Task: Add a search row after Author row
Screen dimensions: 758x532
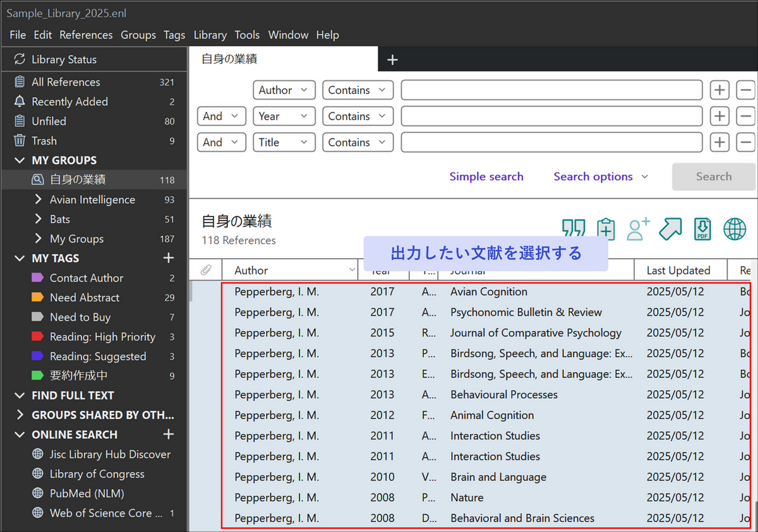Action: [719, 90]
